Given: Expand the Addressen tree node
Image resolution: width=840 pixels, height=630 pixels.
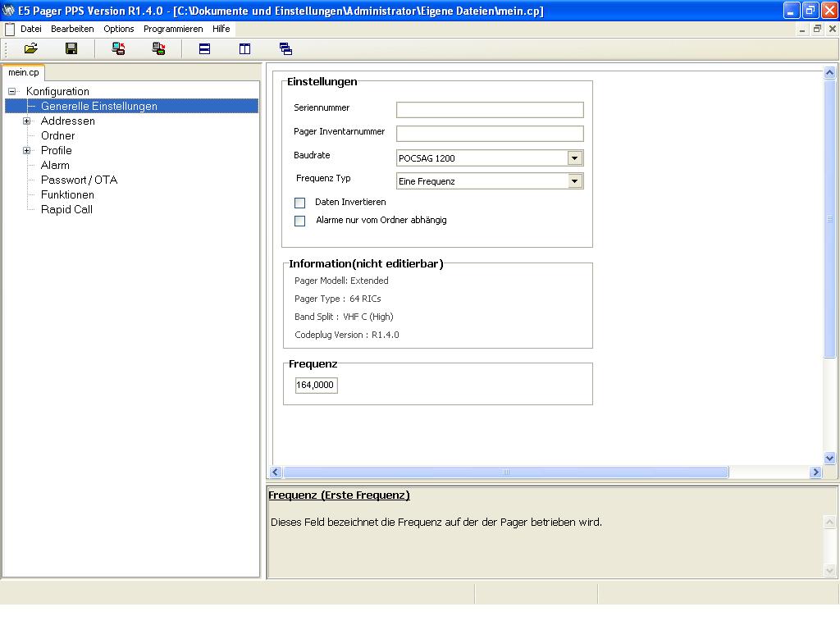Looking at the screenshot, I should point(26,121).
